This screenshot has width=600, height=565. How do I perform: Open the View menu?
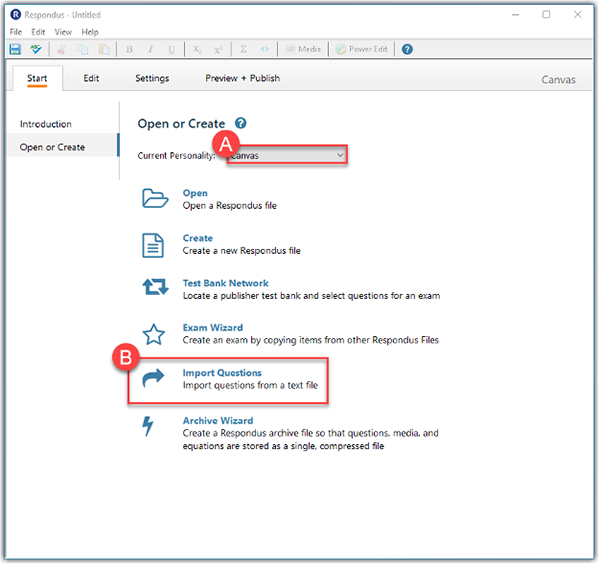point(63,32)
